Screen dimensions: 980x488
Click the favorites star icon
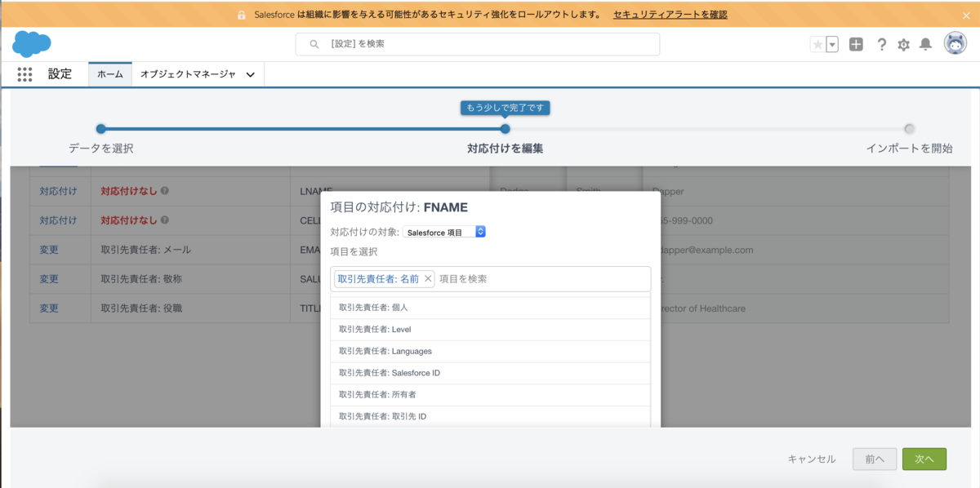[817, 45]
